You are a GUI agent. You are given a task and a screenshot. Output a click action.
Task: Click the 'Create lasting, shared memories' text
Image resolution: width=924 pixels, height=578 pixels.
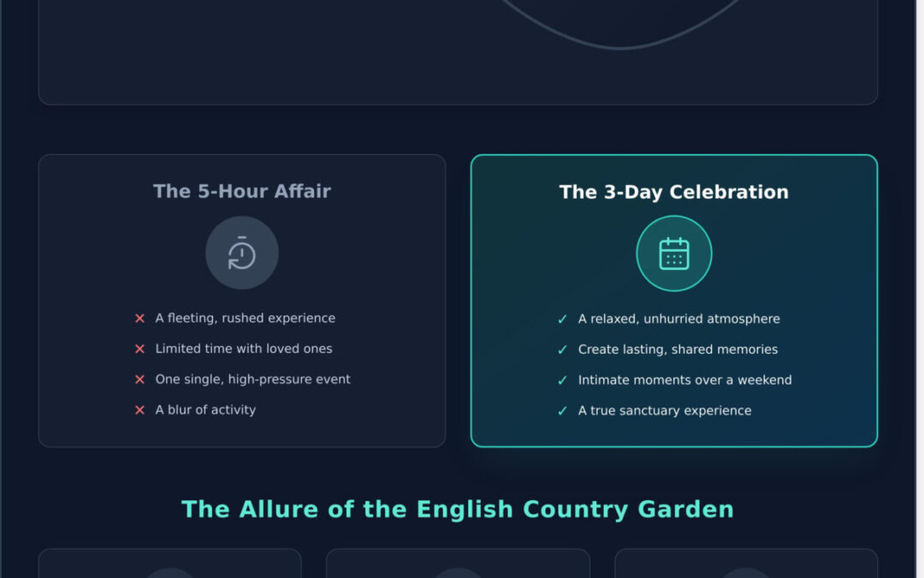[x=678, y=350]
